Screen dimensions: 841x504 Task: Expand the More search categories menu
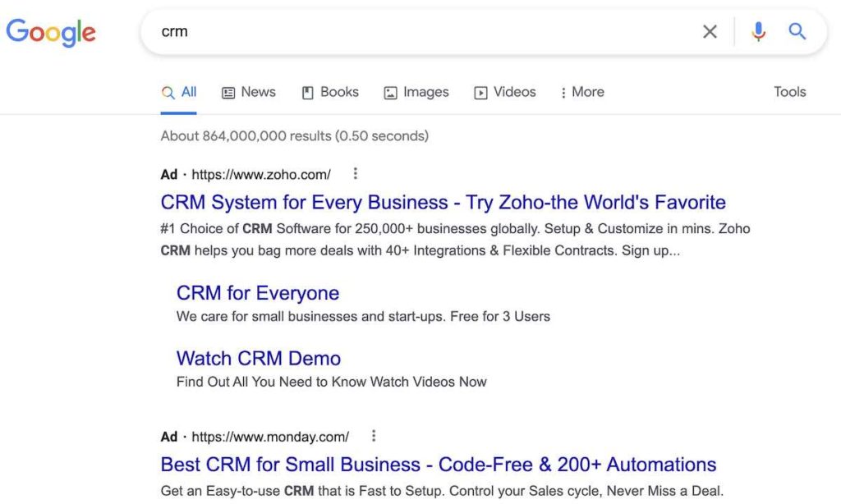(x=582, y=92)
